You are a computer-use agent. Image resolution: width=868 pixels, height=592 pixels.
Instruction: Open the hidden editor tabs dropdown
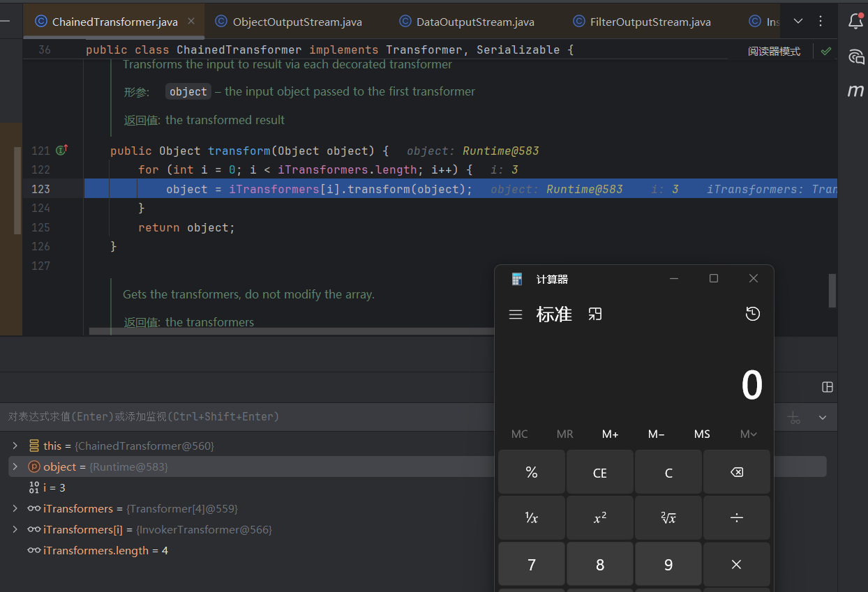point(799,21)
